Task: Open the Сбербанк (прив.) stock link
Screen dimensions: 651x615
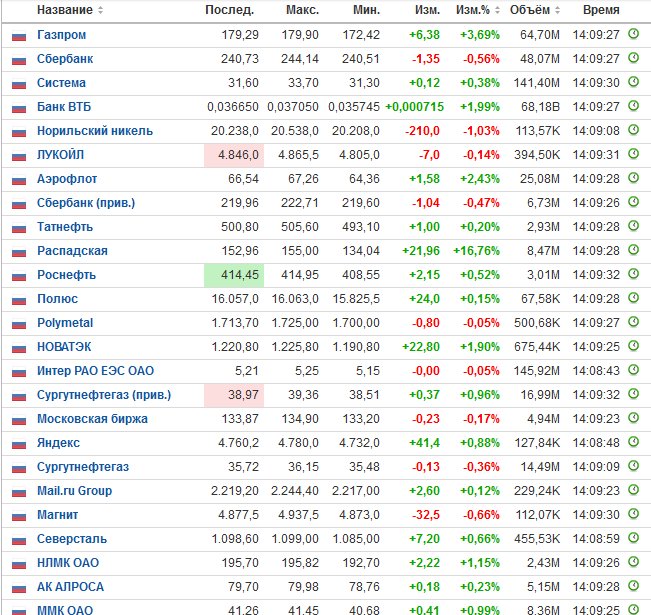Action: (86, 203)
